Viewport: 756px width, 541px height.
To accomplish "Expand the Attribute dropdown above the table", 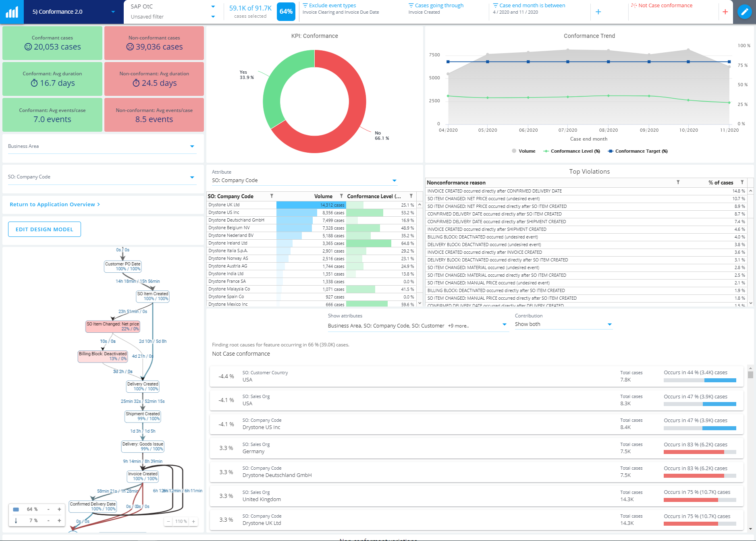I will pyautogui.click(x=304, y=180).
